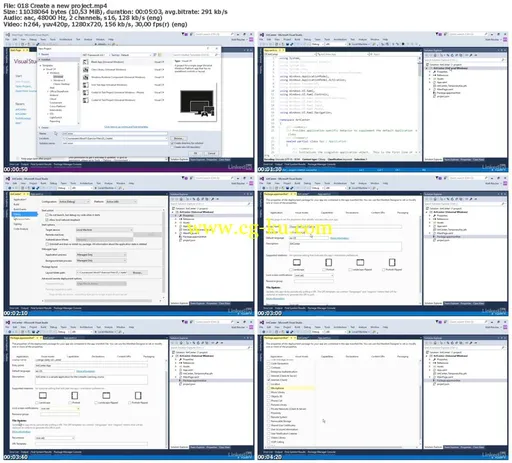Click Browse for layout folder path in 00:02:10 frame

point(137,273)
